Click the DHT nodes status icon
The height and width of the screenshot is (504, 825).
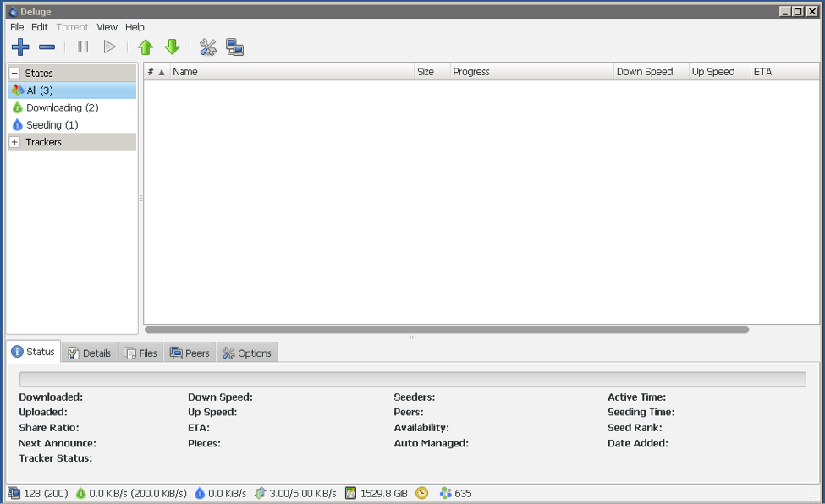click(x=446, y=494)
